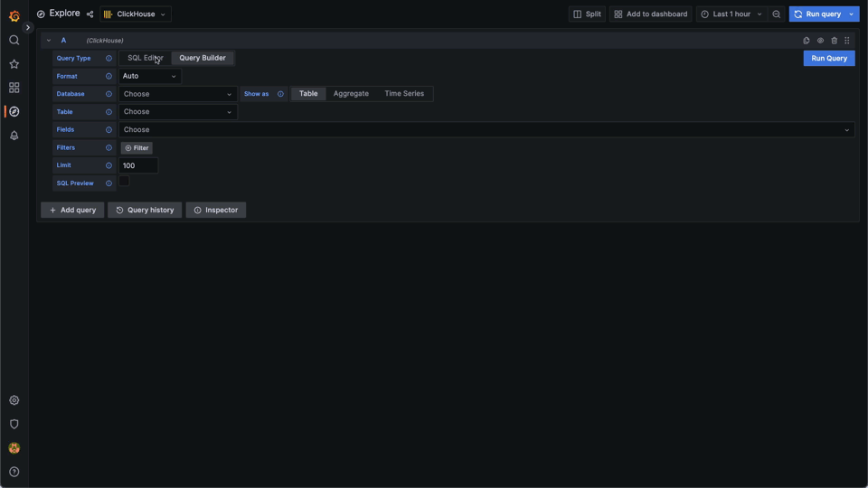The image size is (868, 488).
Task: Select Time Series in Show as
Action: coord(404,94)
